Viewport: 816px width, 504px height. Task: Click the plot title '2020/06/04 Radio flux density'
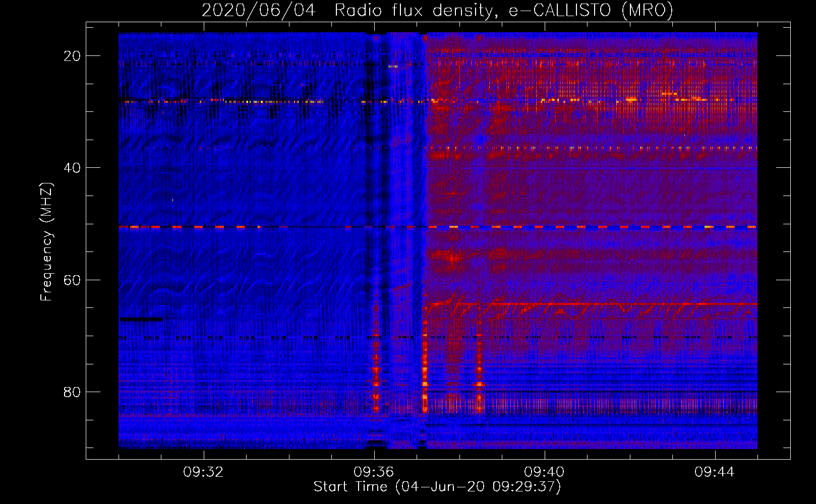[x=437, y=10]
